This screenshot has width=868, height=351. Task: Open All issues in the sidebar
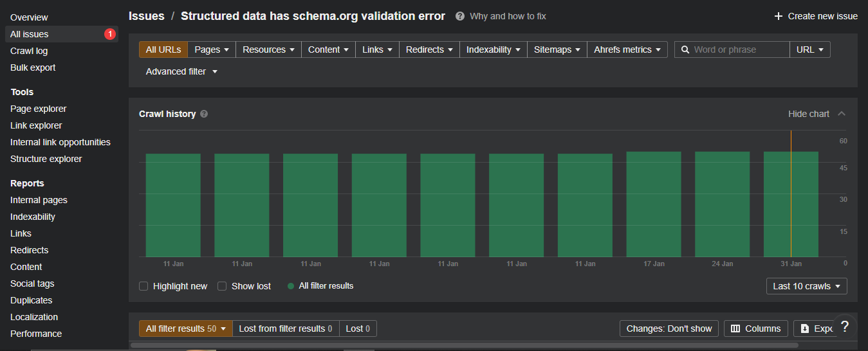click(x=62, y=34)
